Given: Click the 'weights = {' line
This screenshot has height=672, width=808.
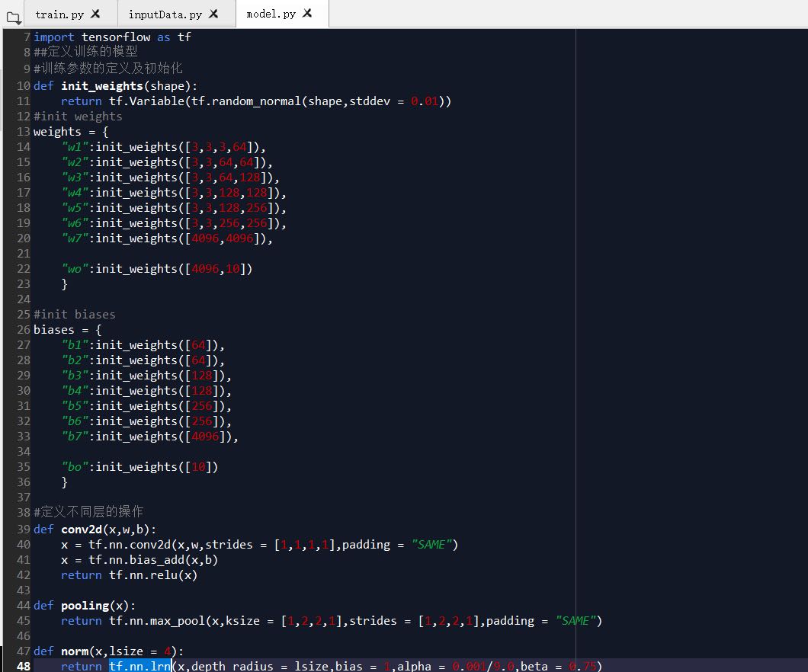Looking at the screenshot, I should coord(71,132).
